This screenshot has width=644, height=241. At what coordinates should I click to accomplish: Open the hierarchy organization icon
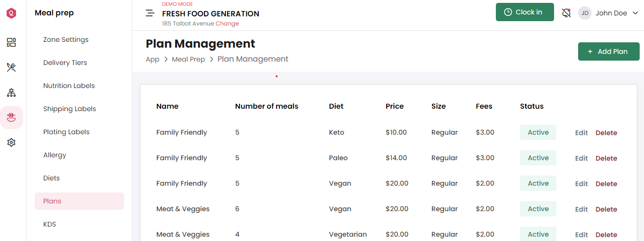pyautogui.click(x=11, y=92)
